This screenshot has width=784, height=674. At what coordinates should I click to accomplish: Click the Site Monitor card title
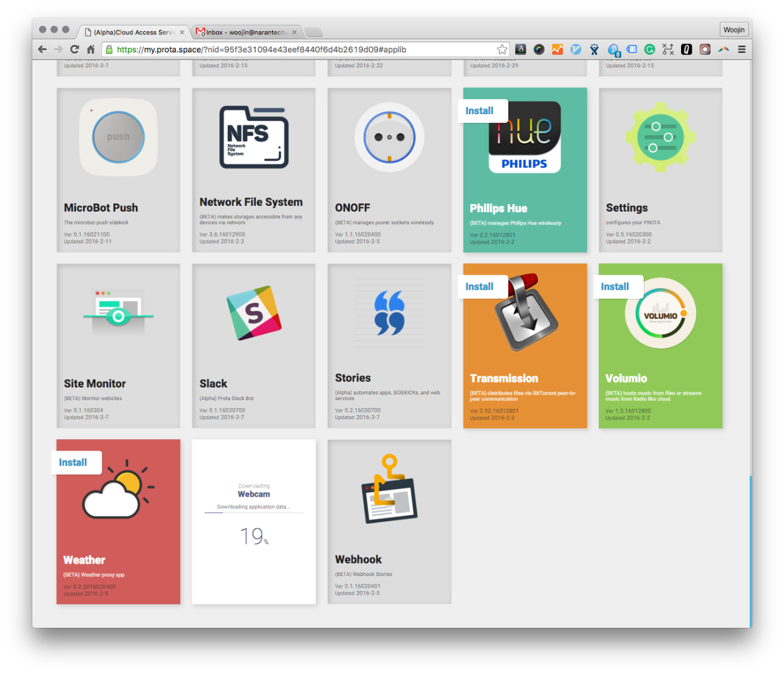95,384
